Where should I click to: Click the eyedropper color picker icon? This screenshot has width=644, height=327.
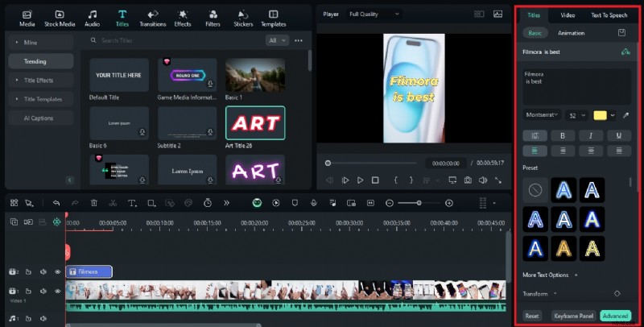click(626, 115)
